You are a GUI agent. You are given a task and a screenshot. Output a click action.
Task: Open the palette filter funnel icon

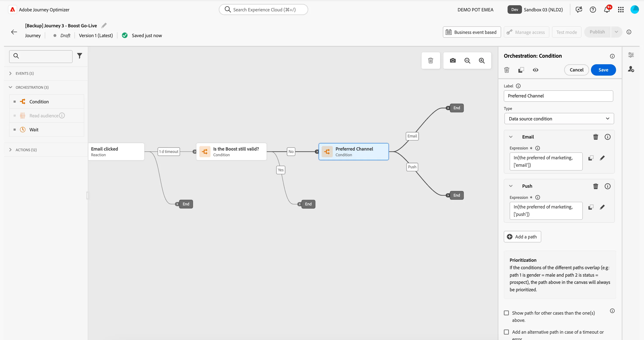(79, 56)
